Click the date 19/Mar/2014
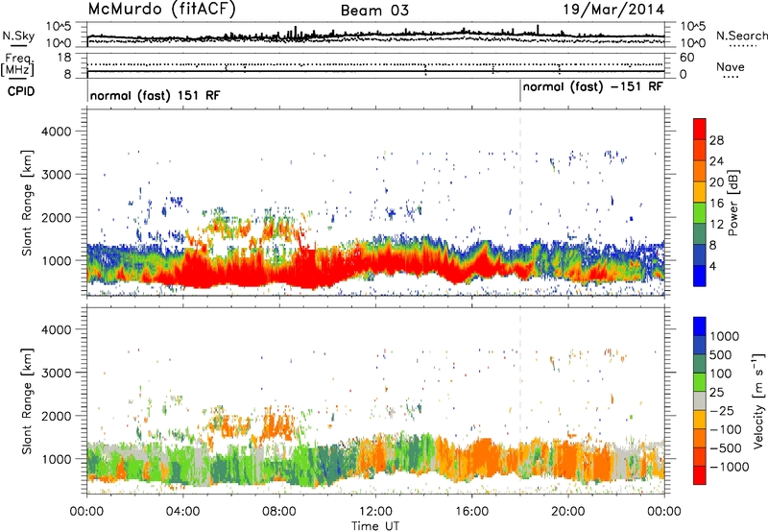768x532 pixels. tap(613, 10)
